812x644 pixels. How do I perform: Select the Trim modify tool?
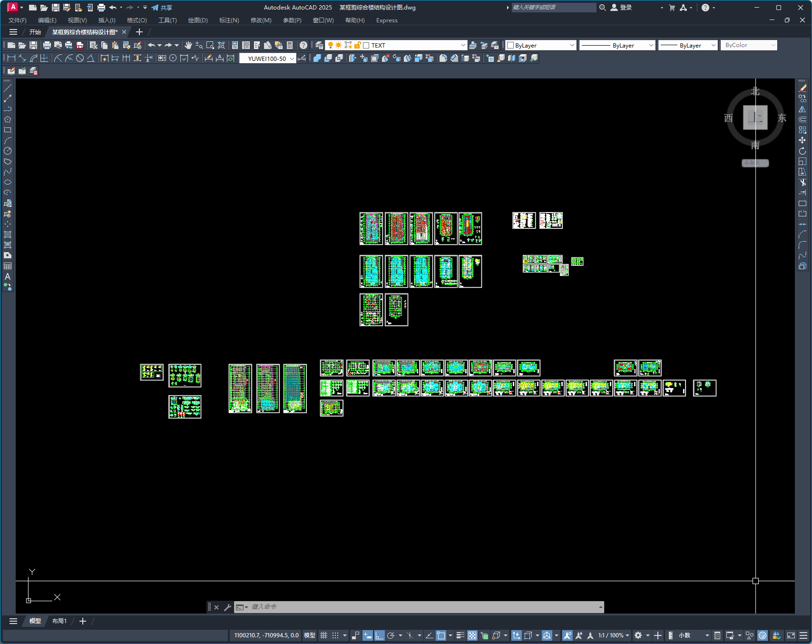802,182
